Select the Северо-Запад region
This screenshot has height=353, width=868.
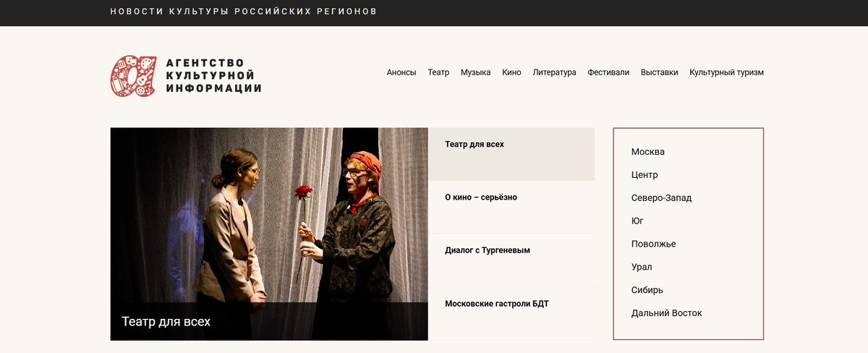[661, 198]
